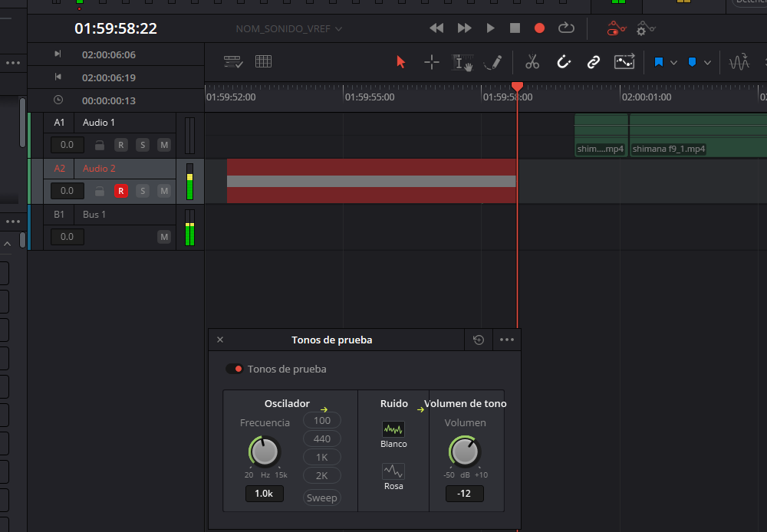
Task: Click the 440 frequency preset button
Action: [x=321, y=438]
